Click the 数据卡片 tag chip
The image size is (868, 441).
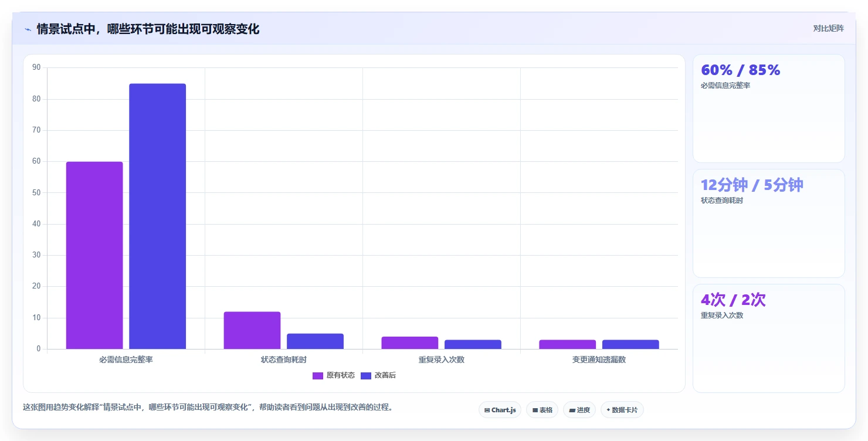(622, 410)
